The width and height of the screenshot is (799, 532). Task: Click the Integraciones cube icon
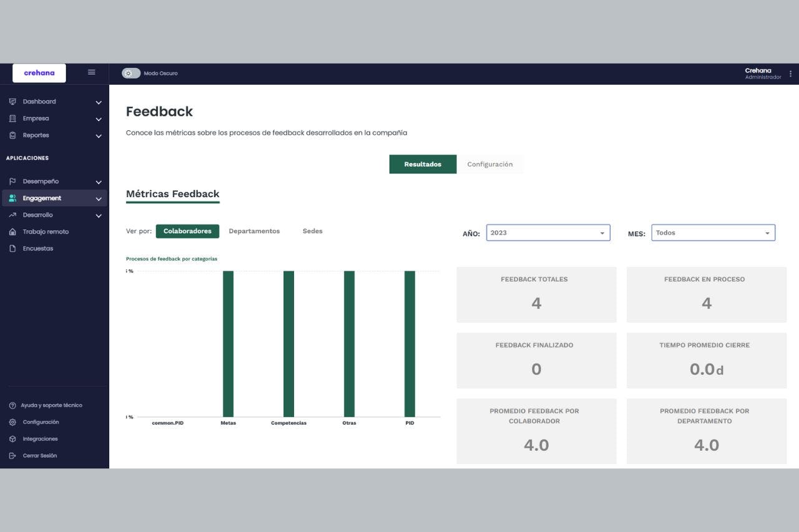point(12,439)
